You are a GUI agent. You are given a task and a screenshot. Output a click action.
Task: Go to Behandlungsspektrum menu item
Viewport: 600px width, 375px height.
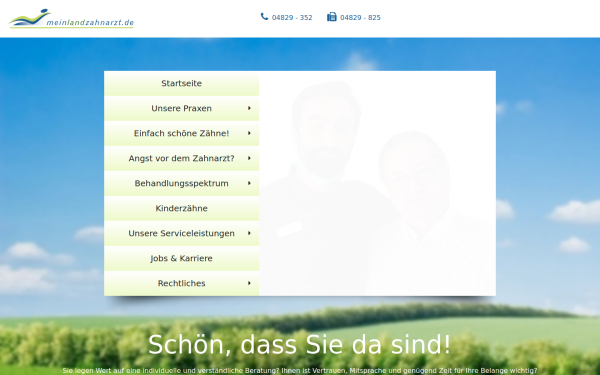[x=181, y=183]
